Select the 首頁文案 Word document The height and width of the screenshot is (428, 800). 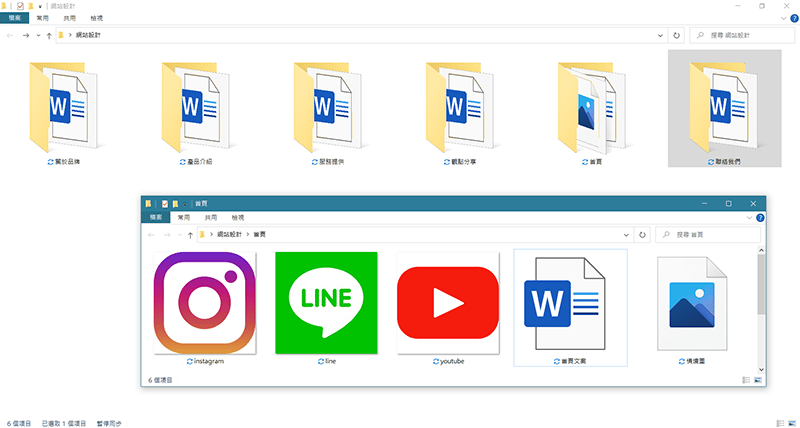pyautogui.click(x=569, y=304)
